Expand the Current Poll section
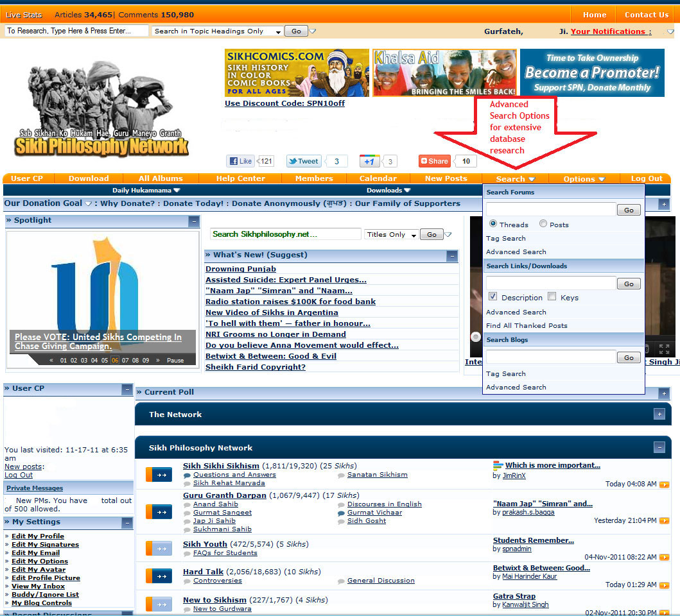This screenshot has width=680, height=616. 663,393
